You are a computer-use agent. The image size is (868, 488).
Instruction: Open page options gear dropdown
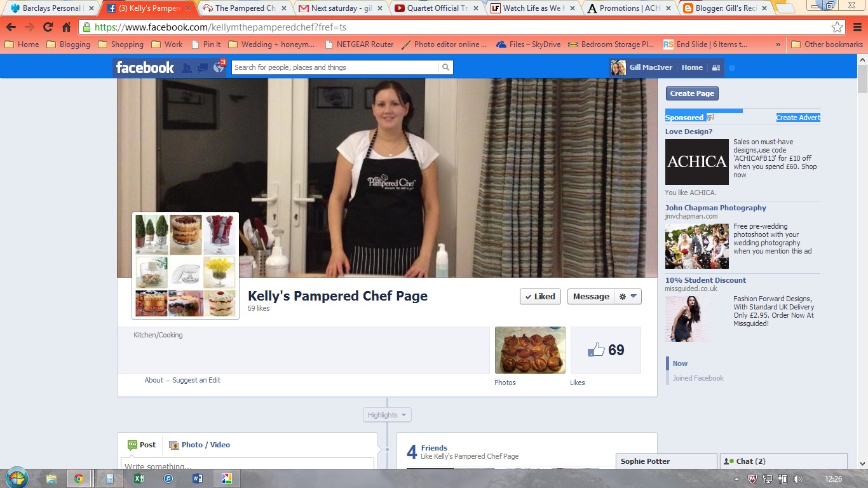coord(627,296)
